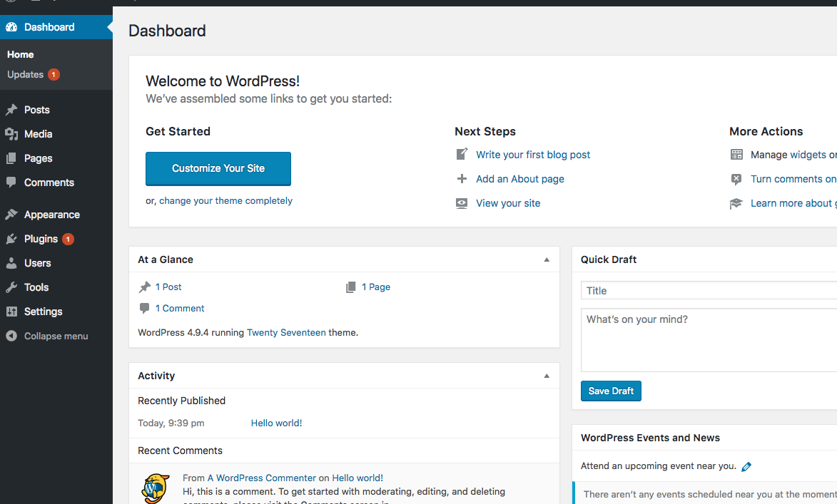Click the Appearance paintbrush icon
Screen dimensions: 837x504
(x=11, y=215)
